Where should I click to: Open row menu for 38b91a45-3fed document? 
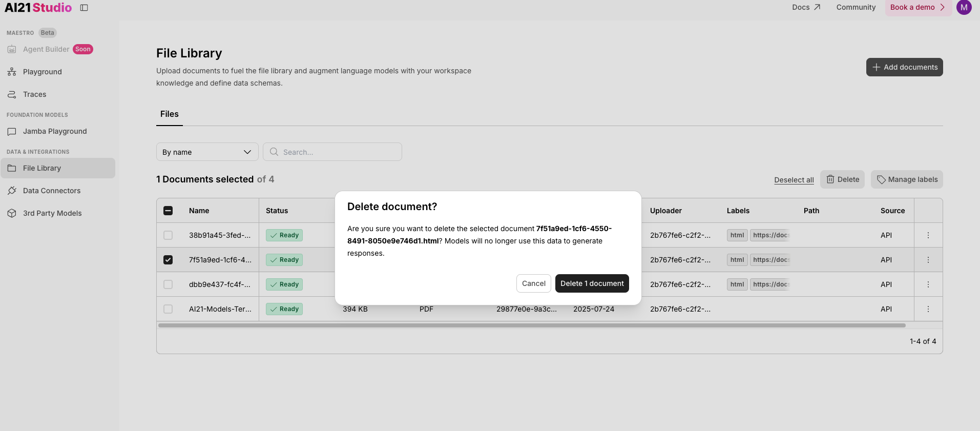tap(928, 235)
